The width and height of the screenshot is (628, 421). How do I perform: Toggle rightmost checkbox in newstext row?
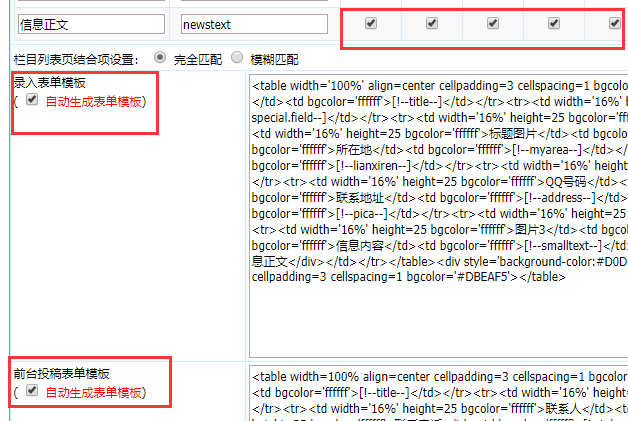[x=614, y=23]
